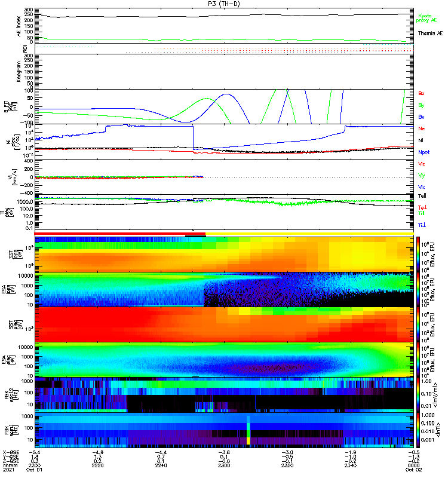
Task: Click the green By legend label
Action: pos(421,105)
